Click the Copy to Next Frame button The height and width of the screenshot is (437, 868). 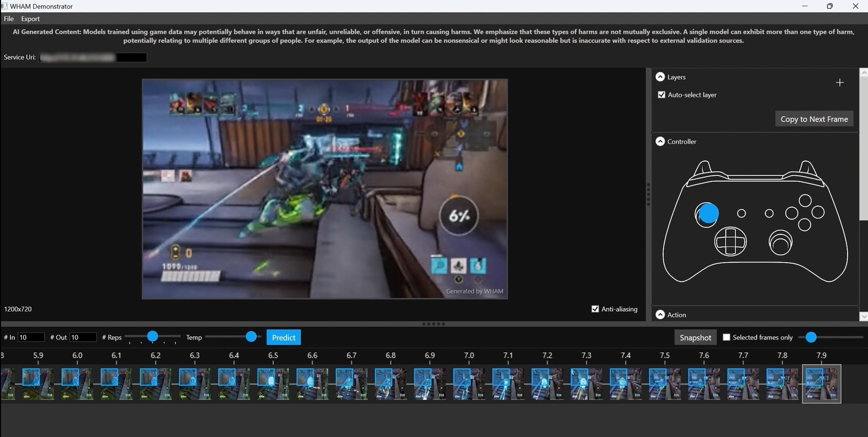click(814, 119)
